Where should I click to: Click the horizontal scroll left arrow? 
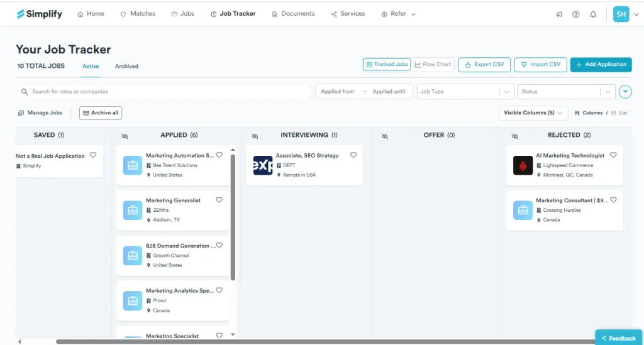[19, 341]
